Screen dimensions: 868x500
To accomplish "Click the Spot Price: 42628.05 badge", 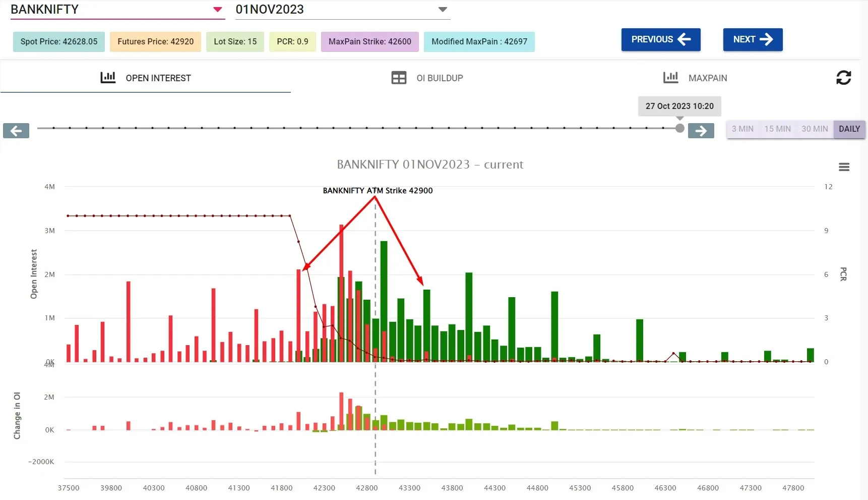I will (59, 42).
